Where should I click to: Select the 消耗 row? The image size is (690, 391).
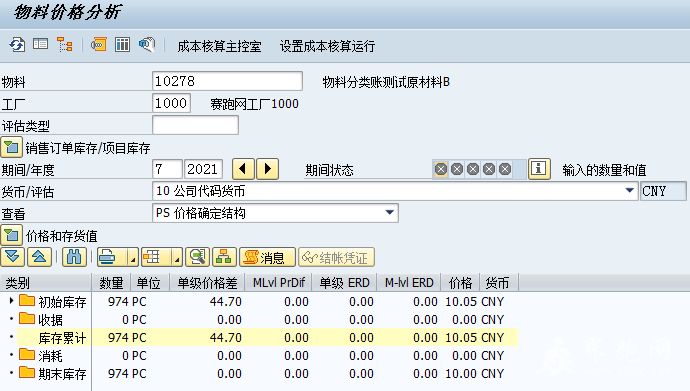tap(259, 356)
